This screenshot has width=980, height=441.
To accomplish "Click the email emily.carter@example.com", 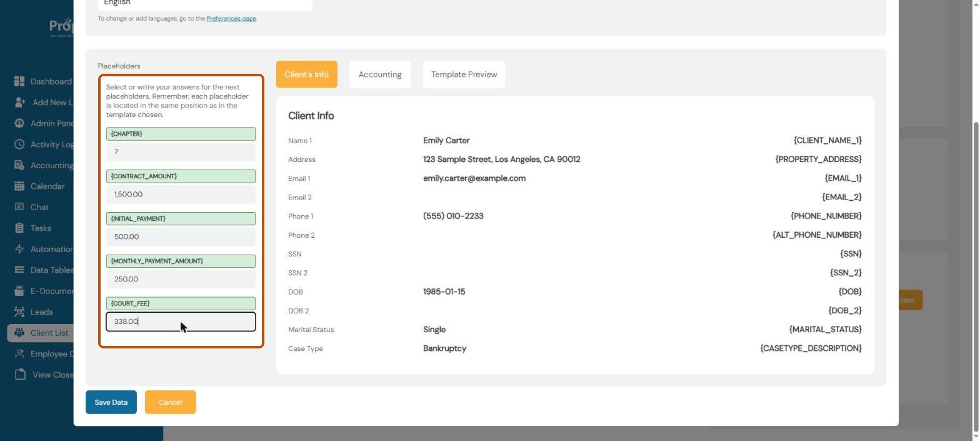I will [x=474, y=178].
